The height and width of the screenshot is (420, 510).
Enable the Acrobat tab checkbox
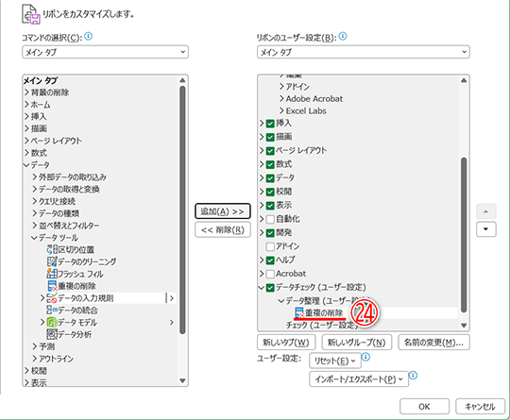tap(270, 274)
